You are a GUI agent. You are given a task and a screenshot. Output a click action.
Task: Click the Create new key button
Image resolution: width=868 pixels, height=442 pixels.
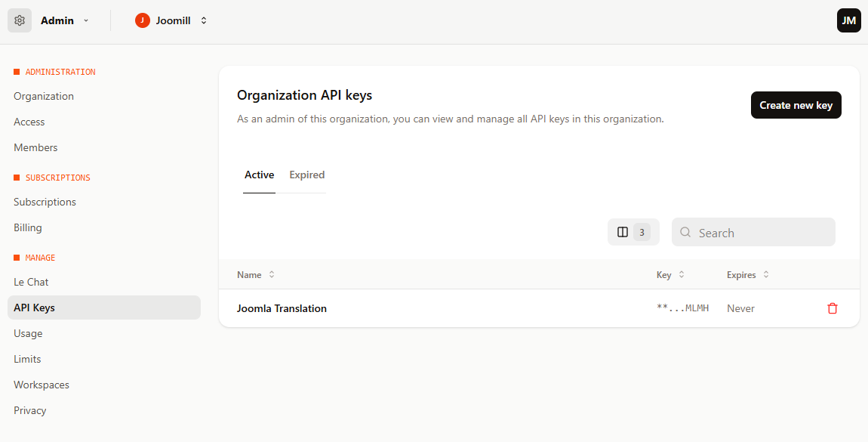point(796,105)
